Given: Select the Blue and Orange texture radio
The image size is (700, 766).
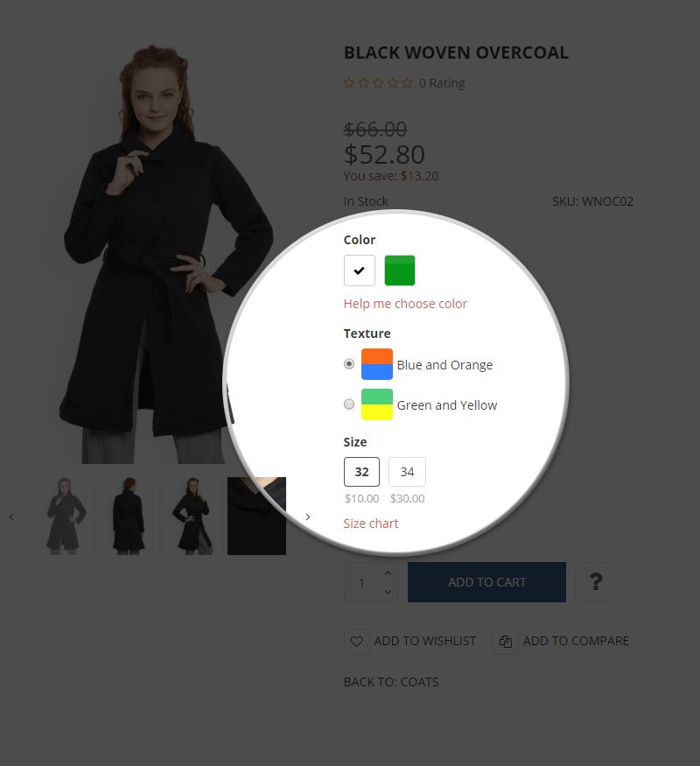Looking at the screenshot, I should [348, 364].
